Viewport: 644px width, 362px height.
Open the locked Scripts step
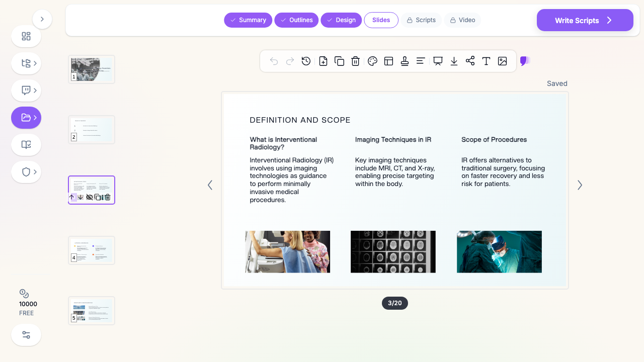tap(421, 20)
